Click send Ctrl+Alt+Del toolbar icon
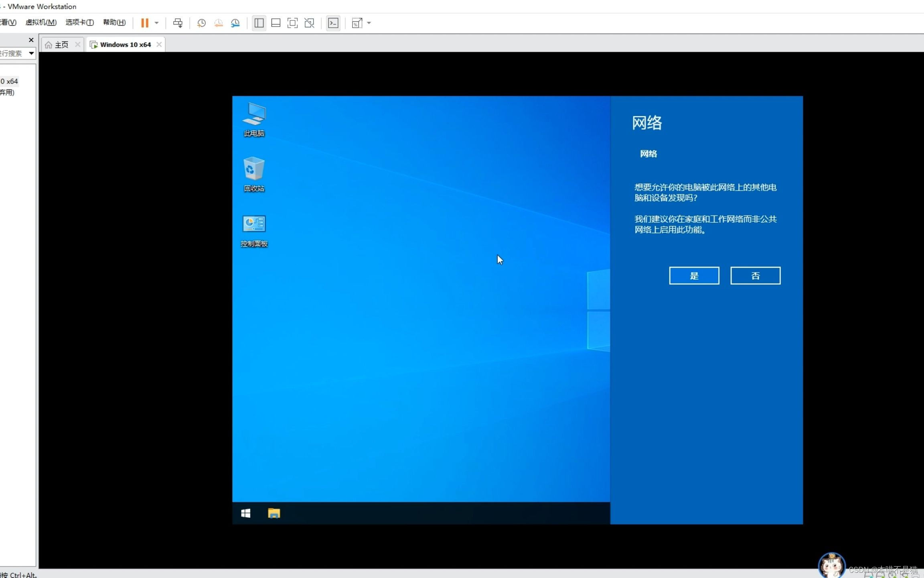 [178, 23]
